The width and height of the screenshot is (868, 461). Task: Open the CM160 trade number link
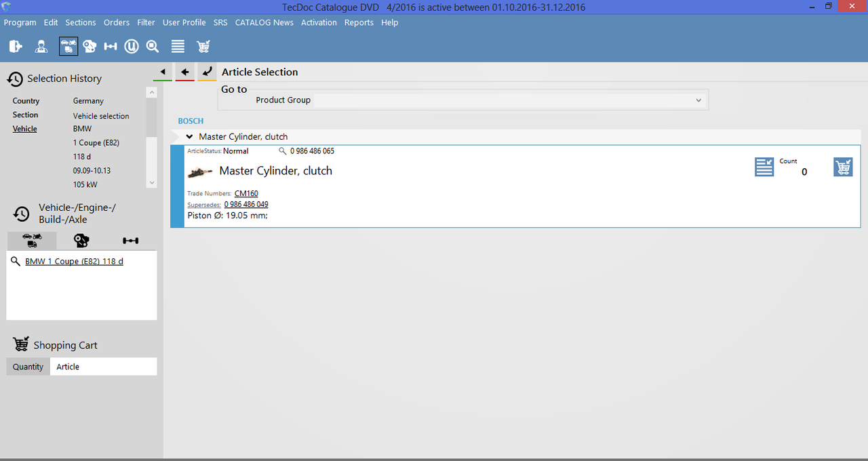[x=246, y=194]
